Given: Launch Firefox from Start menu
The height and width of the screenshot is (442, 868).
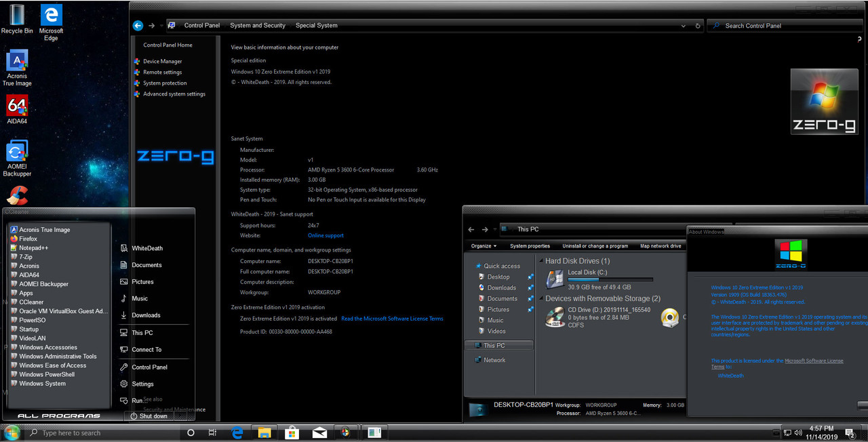Looking at the screenshot, I should (x=28, y=239).
